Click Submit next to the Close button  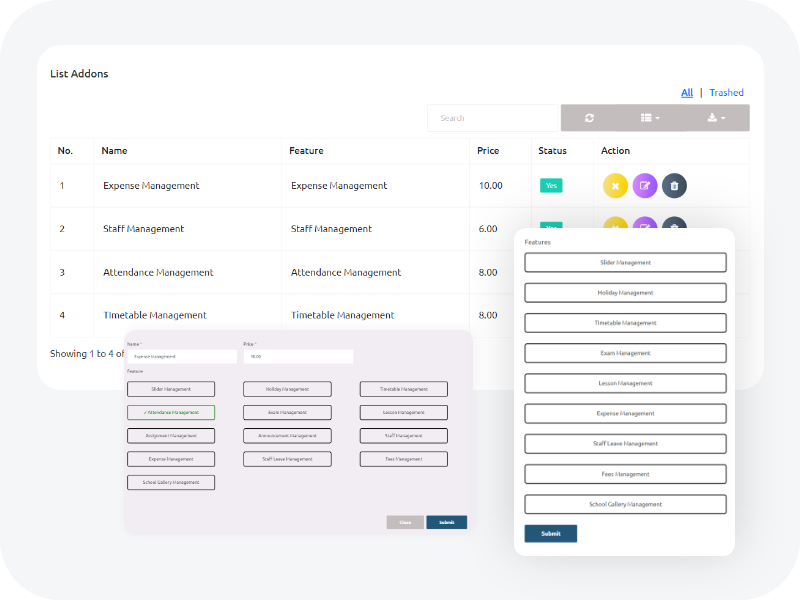(x=446, y=522)
